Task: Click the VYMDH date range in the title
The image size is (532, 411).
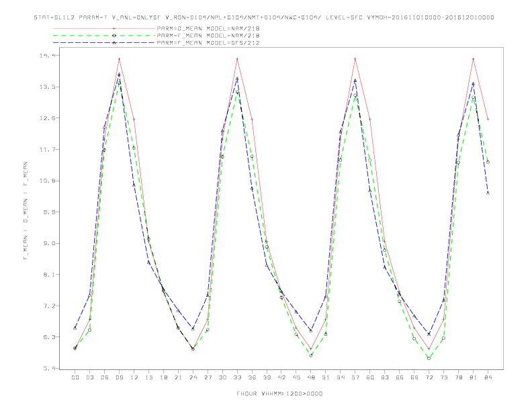Action: 431,17
